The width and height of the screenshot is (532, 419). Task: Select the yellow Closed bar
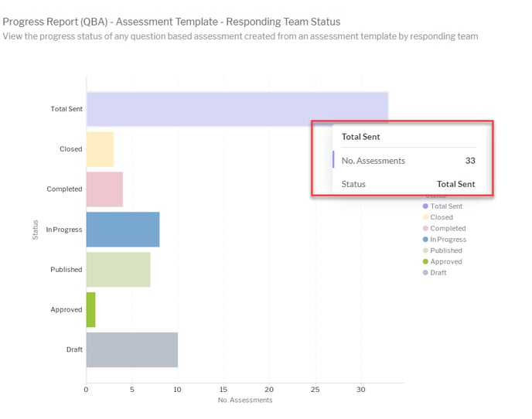(100, 149)
